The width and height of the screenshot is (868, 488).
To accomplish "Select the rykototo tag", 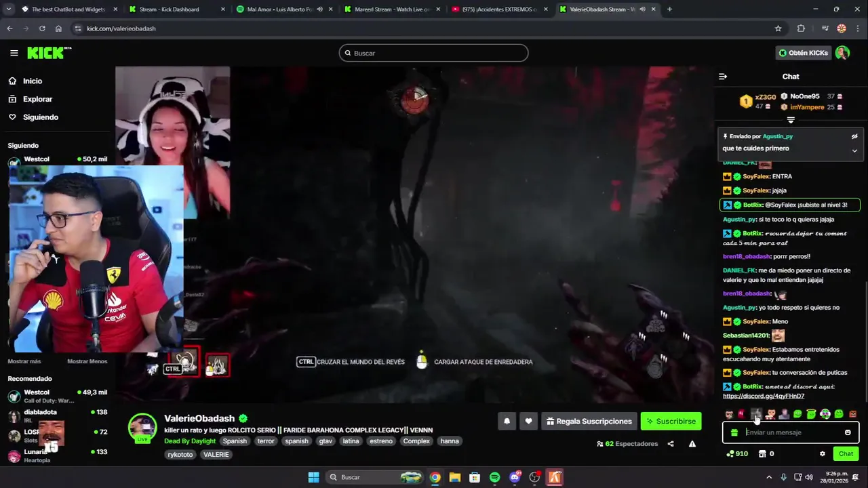I will (180, 455).
